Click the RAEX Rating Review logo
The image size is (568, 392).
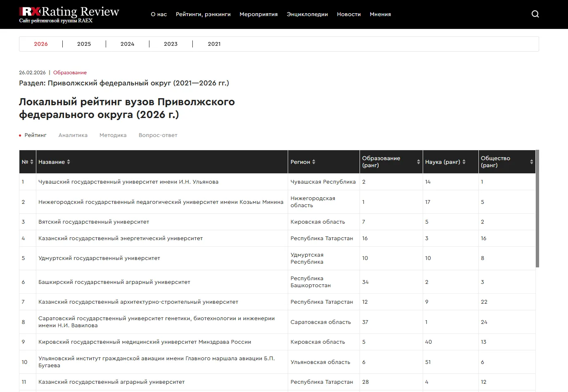69,14
